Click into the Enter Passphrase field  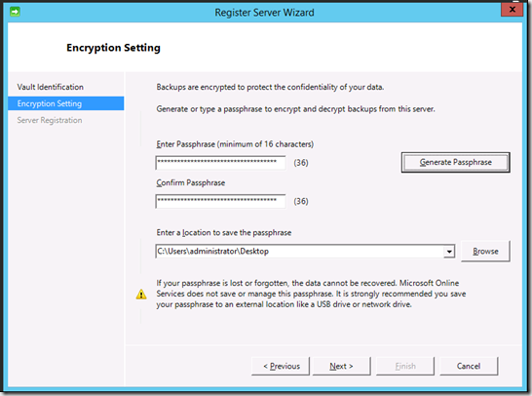coord(220,163)
